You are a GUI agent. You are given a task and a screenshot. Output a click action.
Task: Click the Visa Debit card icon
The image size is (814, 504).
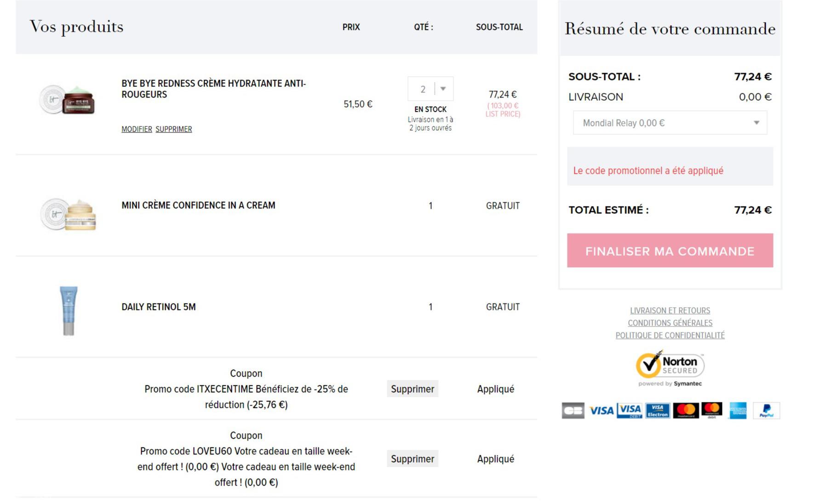tap(630, 411)
